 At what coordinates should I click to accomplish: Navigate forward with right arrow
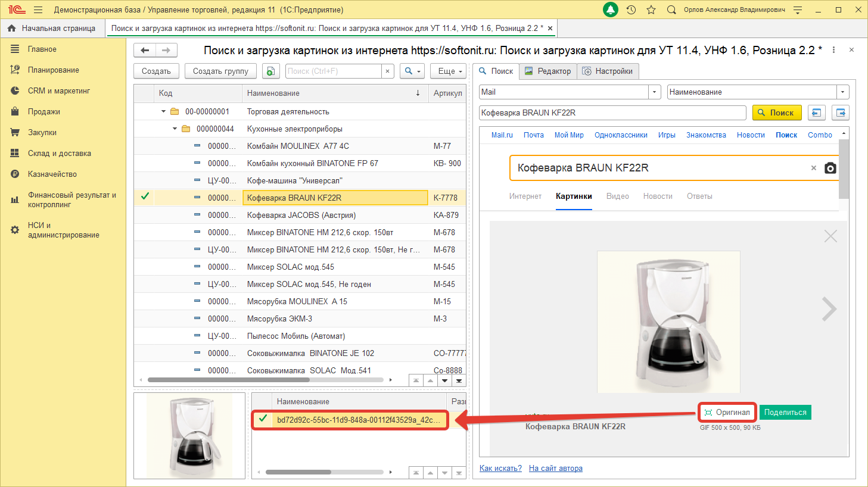click(x=167, y=51)
